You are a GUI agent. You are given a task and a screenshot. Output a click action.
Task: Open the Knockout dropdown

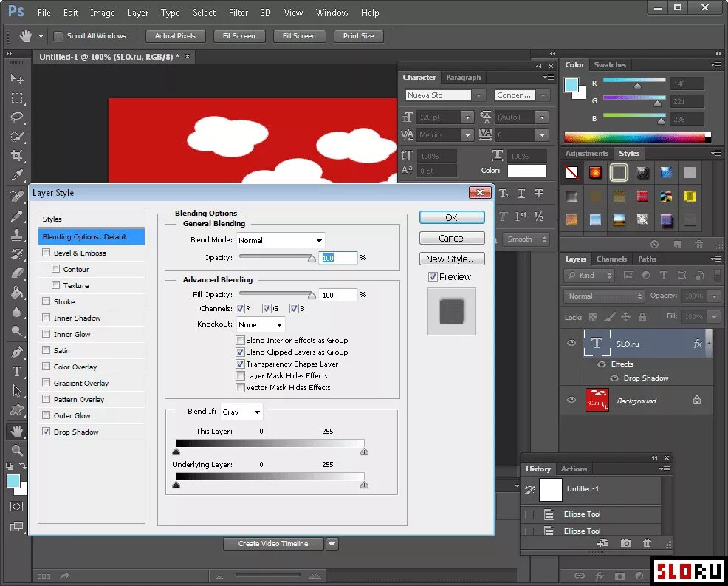pyautogui.click(x=261, y=324)
